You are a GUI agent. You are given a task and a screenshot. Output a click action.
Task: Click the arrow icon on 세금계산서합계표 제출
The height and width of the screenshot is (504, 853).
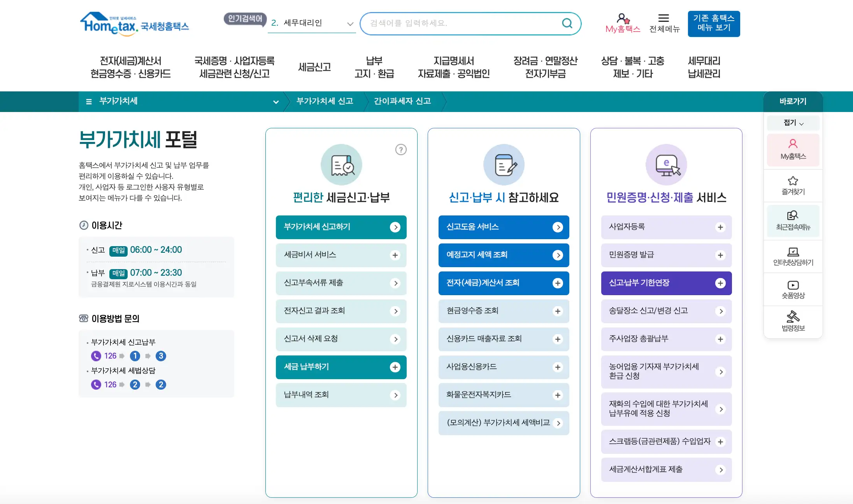(x=720, y=470)
